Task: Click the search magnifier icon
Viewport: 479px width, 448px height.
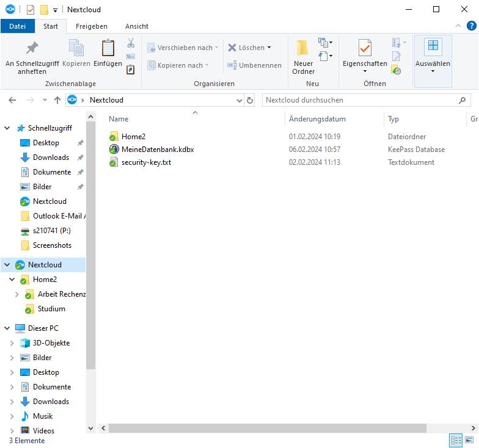Action: point(462,100)
